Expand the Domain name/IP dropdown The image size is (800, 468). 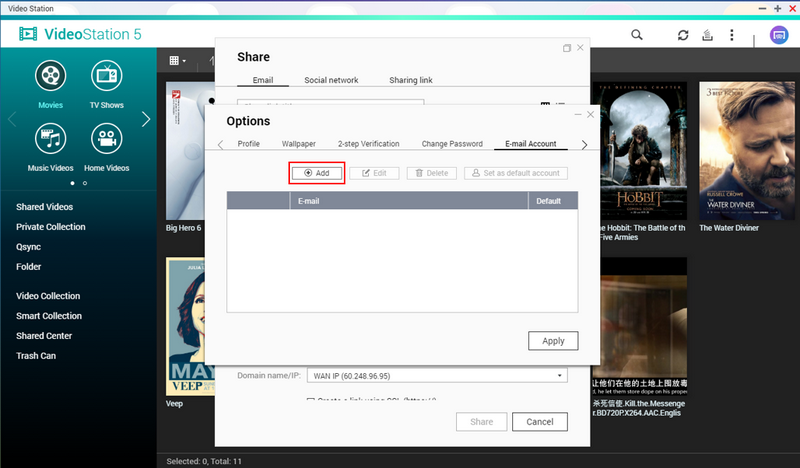click(437, 376)
